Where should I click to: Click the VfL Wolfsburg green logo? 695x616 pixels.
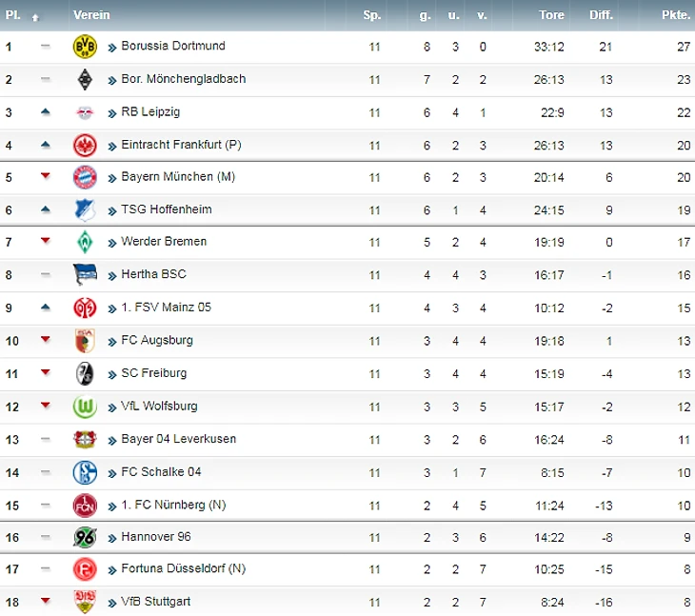coord(86,407)
